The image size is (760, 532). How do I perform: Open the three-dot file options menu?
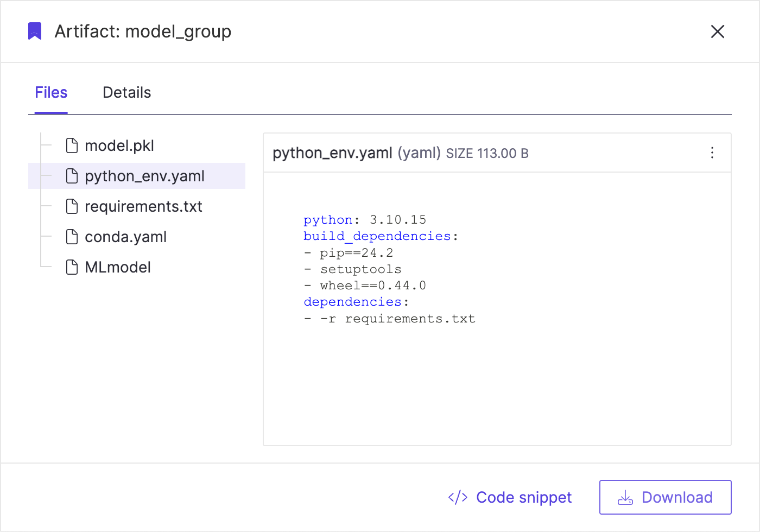tap(712, 153)
